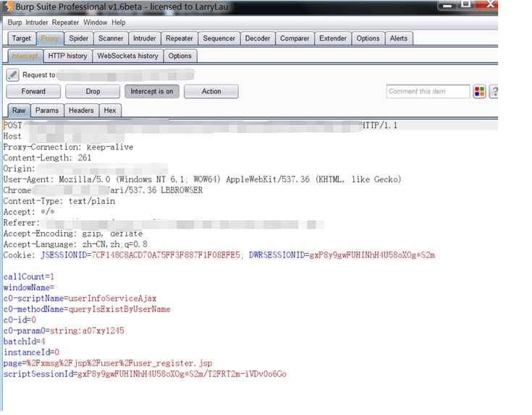Click the Burp Suite logo in title bar

pos(9,6)
